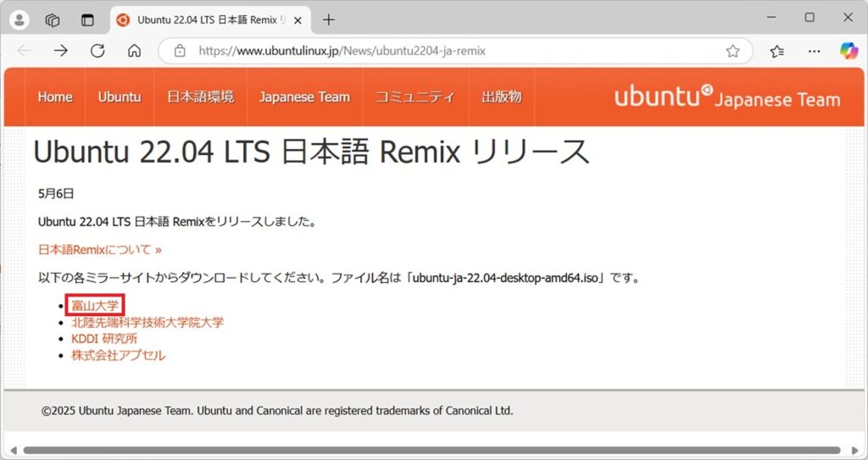The image size is (868, 460).
Task: Go forward with the forward arrow
Action: (61, 51)
